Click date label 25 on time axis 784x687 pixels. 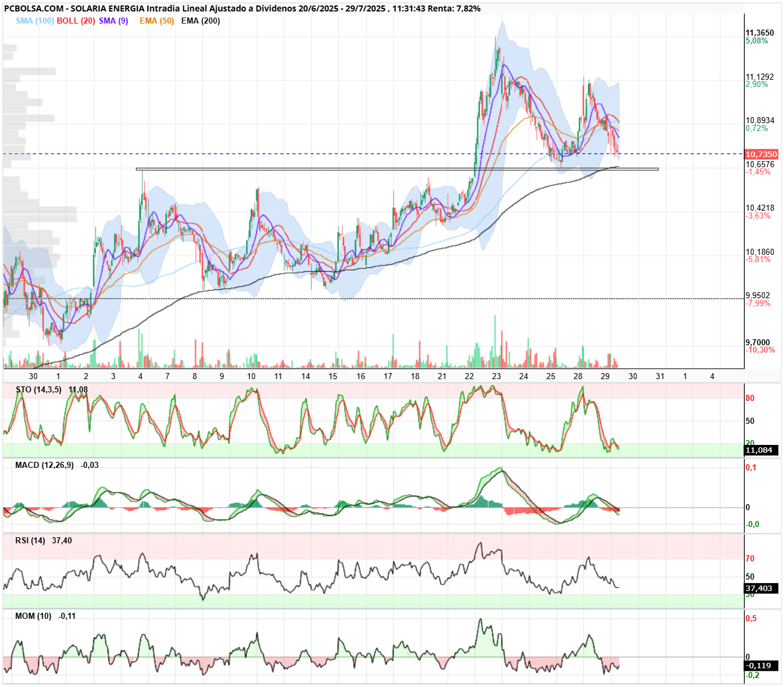pyautogui.click(x=550, y=376)
